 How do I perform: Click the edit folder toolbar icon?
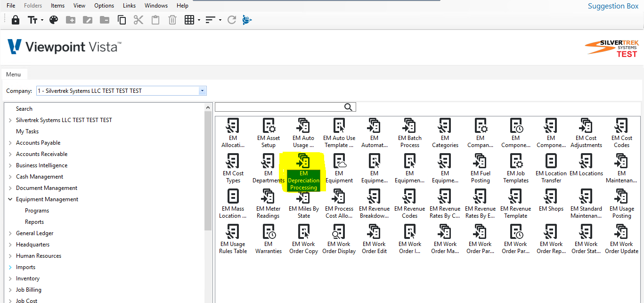[x=88, y=20]
